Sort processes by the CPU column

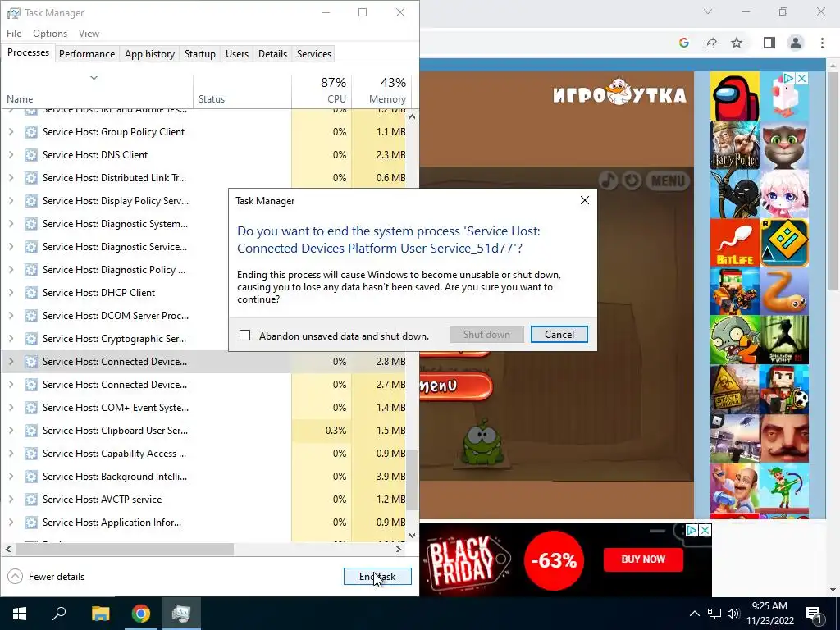coord(322,92)
